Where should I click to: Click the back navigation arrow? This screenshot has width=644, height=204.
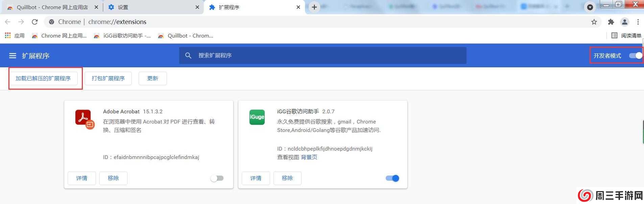pyautogui.click(x=8, y=22)
